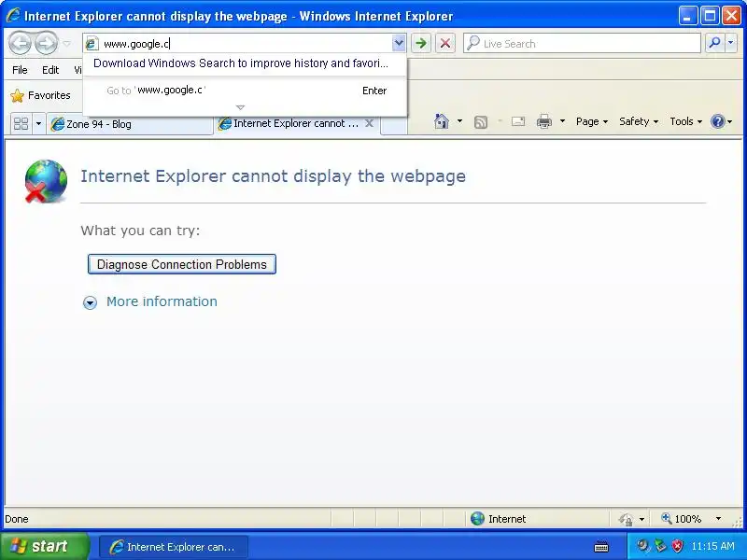Select the Download Windows Search suggestion
Viewport: 747px width, 560px height.
[241, 63]
